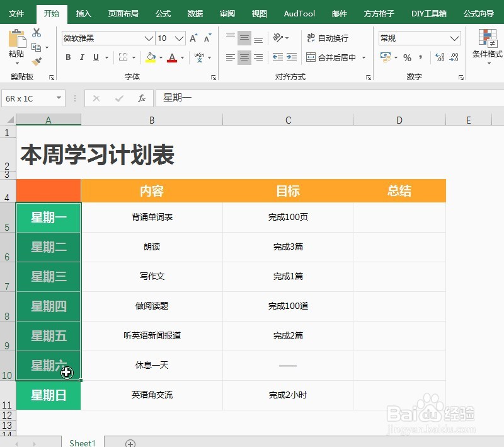Apply underline formatting to the selection
The height and width of the screenshot is (447, 504).
pos(94,57)
